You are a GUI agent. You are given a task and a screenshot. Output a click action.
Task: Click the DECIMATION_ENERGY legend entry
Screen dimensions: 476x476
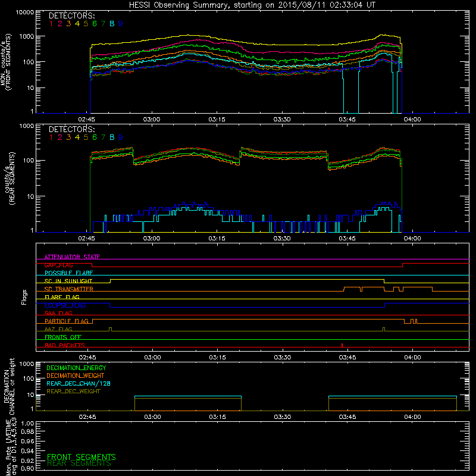(76, 368)
